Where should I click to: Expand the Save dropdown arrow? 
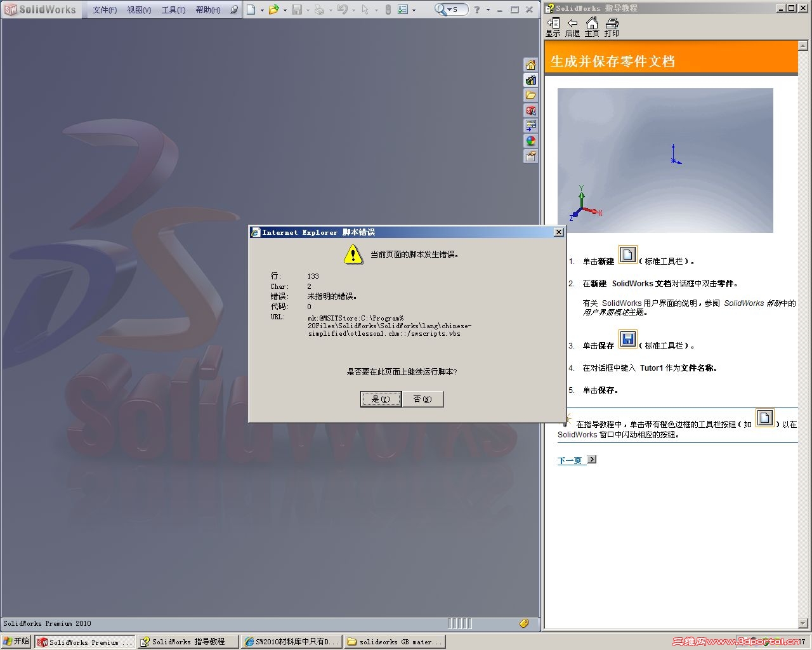(x=308, y=10)
